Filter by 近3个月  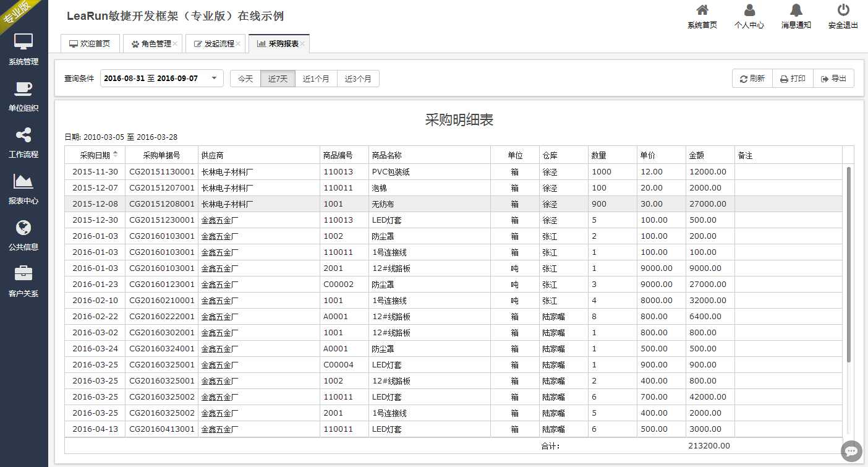(x=358, y=79)
